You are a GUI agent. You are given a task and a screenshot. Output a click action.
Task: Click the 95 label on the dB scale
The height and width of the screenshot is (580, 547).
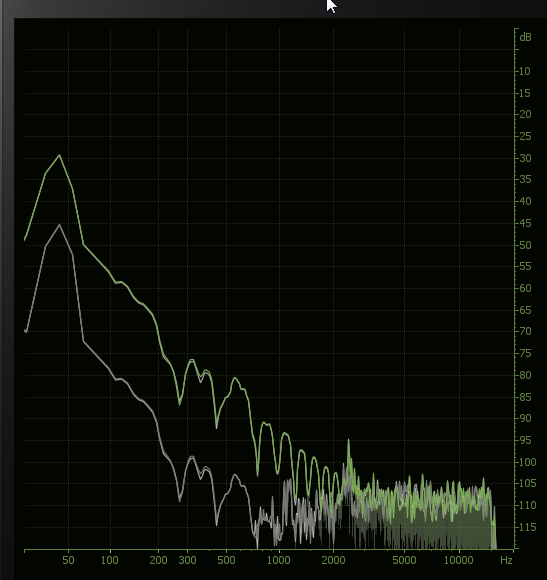[x=525, y=440]
